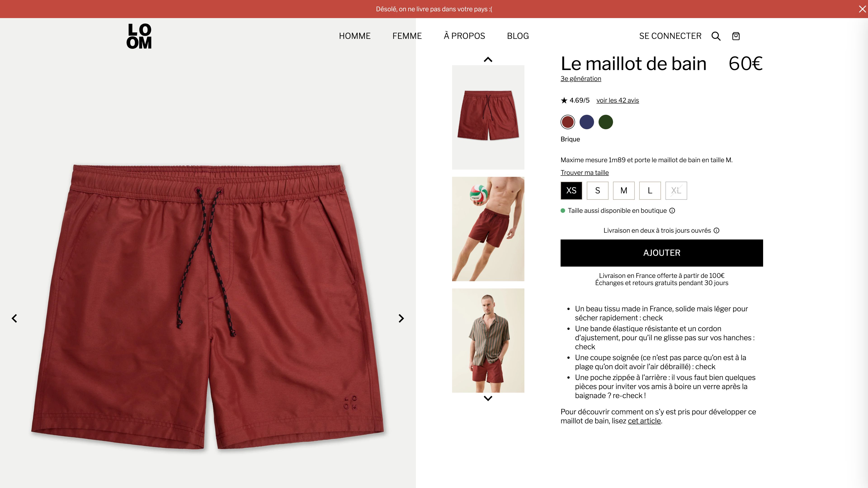This screenshot has width=868, height=488.
Task: Choose the navy blue color swatch
Action: [587, 122]
